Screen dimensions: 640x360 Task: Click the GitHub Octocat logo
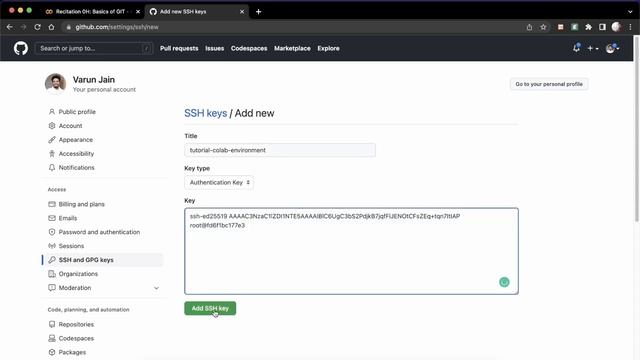[x=21, y=48]
